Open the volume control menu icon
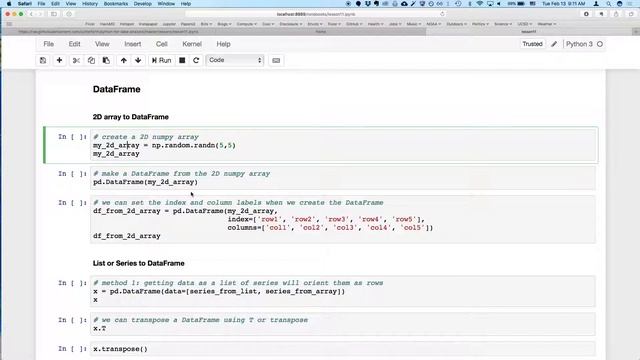640x360 pixels. click(x=499, y=4)
